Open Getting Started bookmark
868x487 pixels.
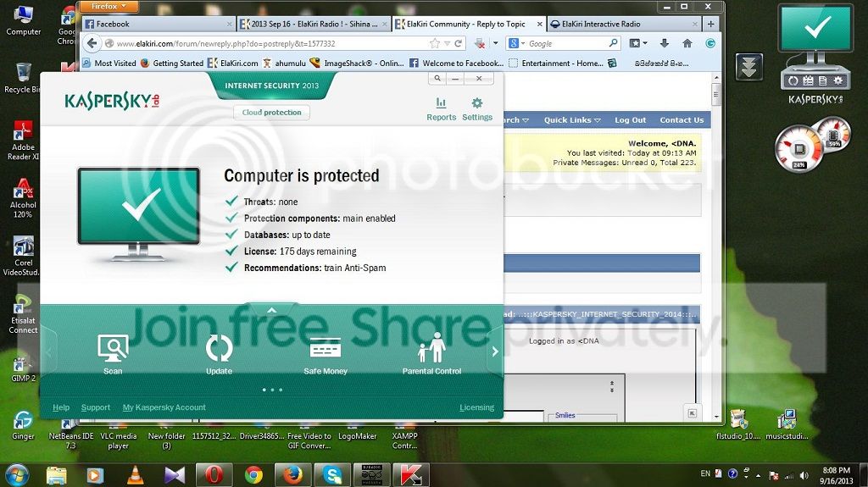172,63
